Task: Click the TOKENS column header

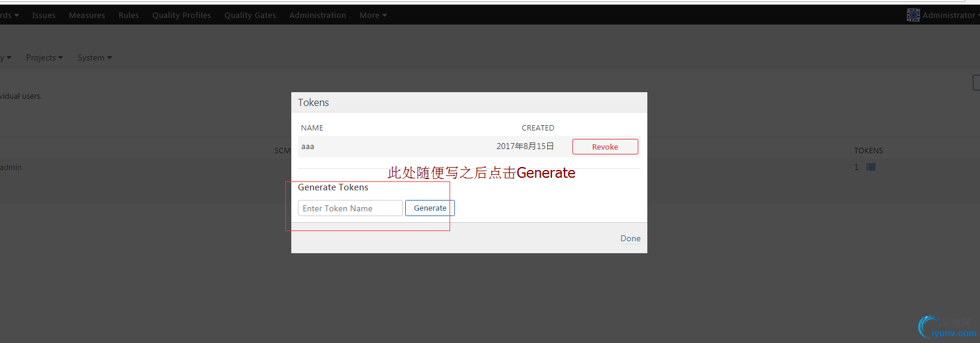Action: pyautogui.click(x=869, y=150)
